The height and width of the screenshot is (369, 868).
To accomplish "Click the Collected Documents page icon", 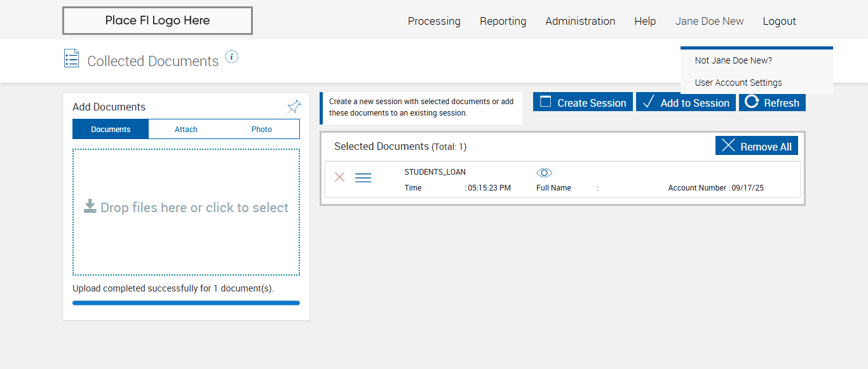I will click(72, 58).
